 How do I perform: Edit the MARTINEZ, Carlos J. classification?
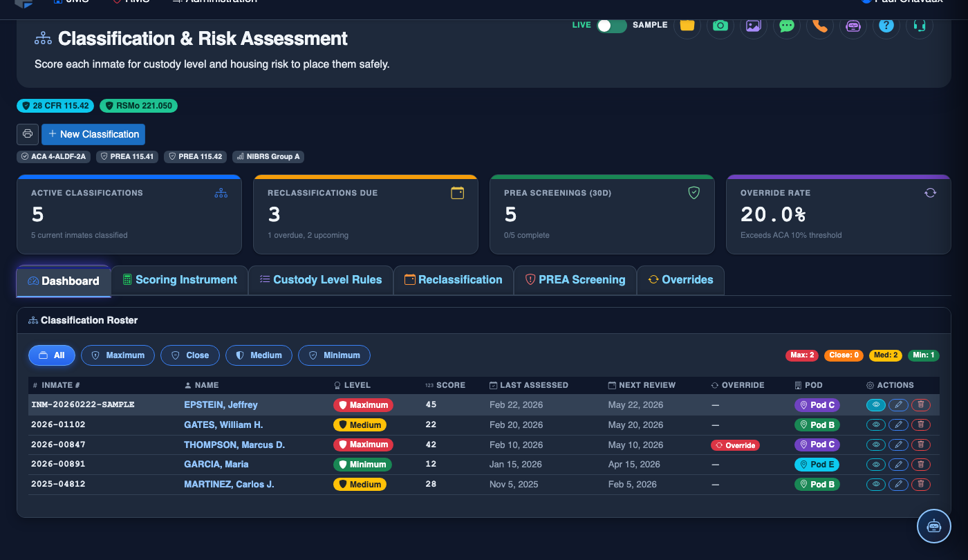(x=898, y=485)
